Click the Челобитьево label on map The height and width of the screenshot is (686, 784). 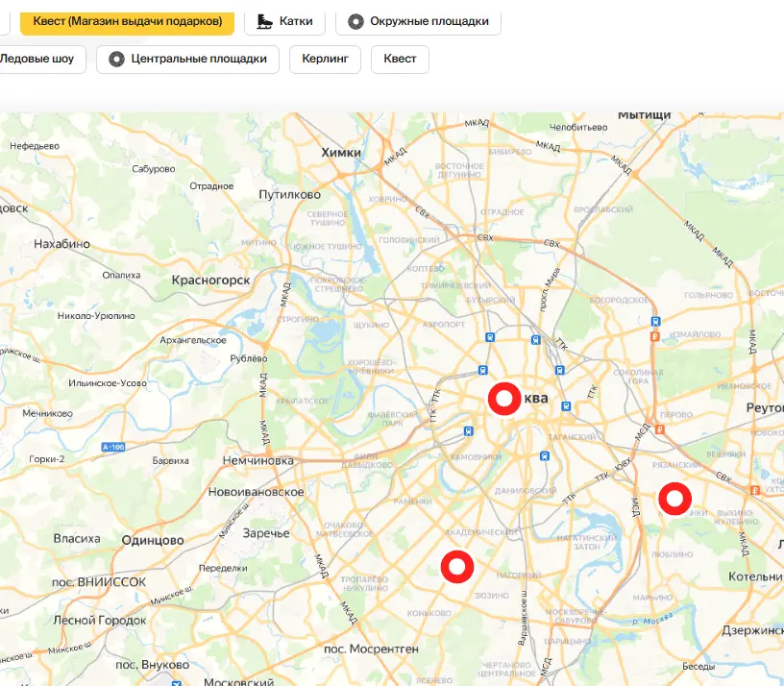pyautogui.click(x=578, y=128)
